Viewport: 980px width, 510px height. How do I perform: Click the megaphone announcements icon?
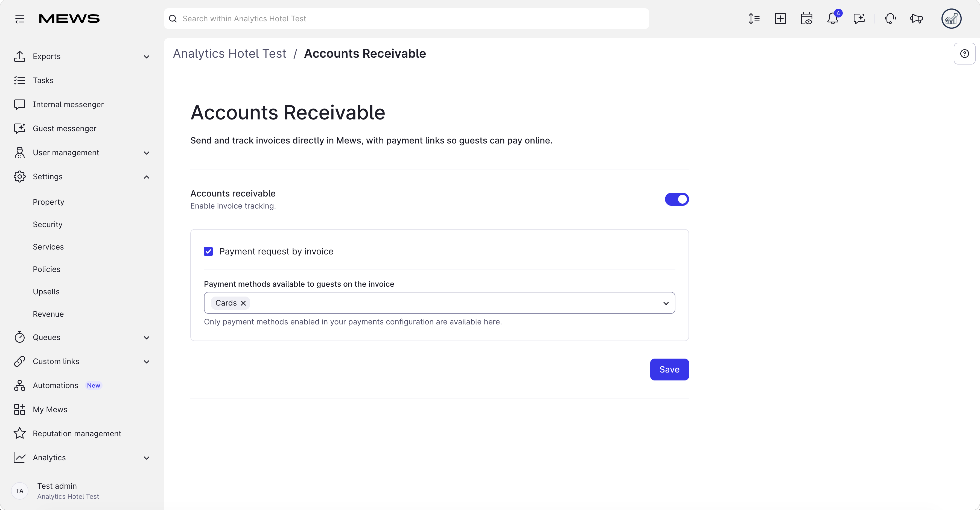(x=917, y=19)
